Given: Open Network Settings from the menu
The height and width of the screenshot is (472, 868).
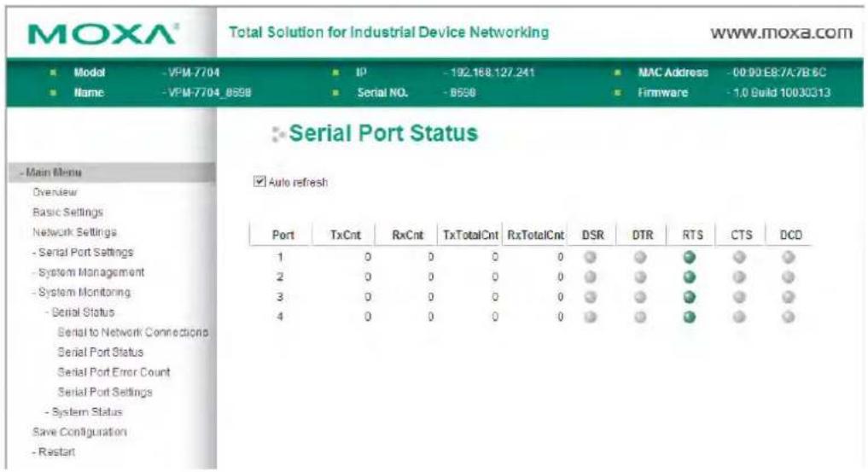Looking at the screenshot, I should [74, 232].
